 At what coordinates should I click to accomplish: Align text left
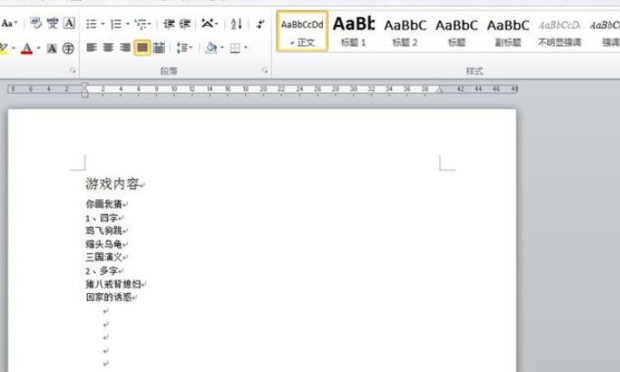tap(92, 48)
